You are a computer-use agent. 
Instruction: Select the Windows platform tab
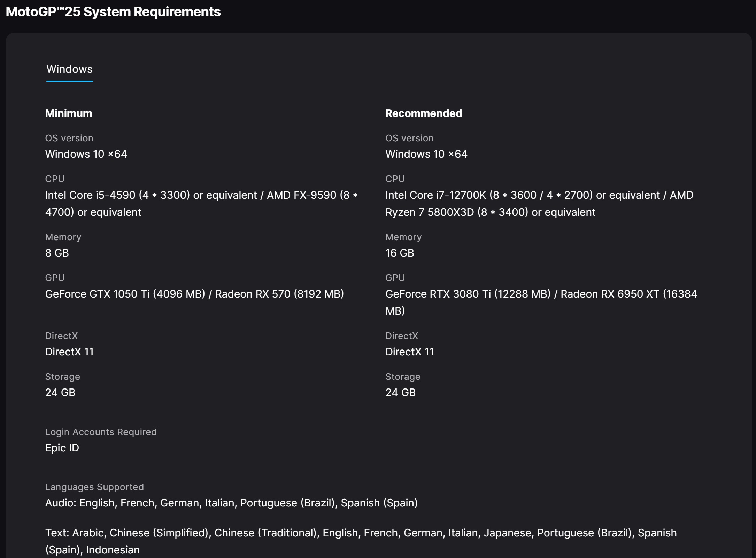point(69,69)
